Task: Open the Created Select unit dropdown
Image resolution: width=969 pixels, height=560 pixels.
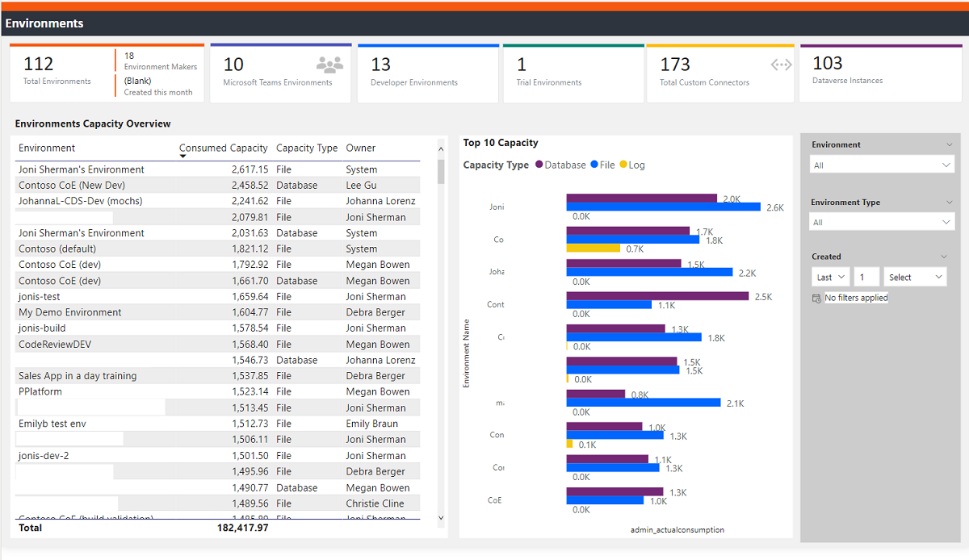Action: (915, 277)
